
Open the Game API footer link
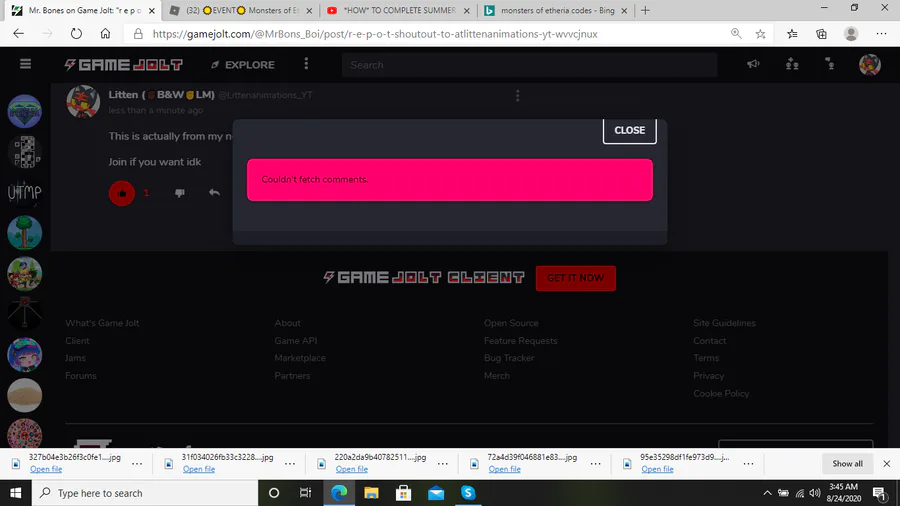(x=296, y=341)
